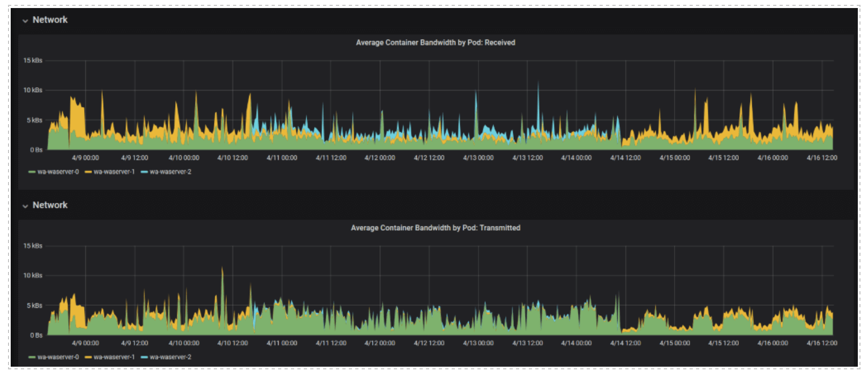Click the yellow wa-waserver-1 color swatch in Received legend
The height and width of the screenshot is (379, 868).
tap(88, 172)
